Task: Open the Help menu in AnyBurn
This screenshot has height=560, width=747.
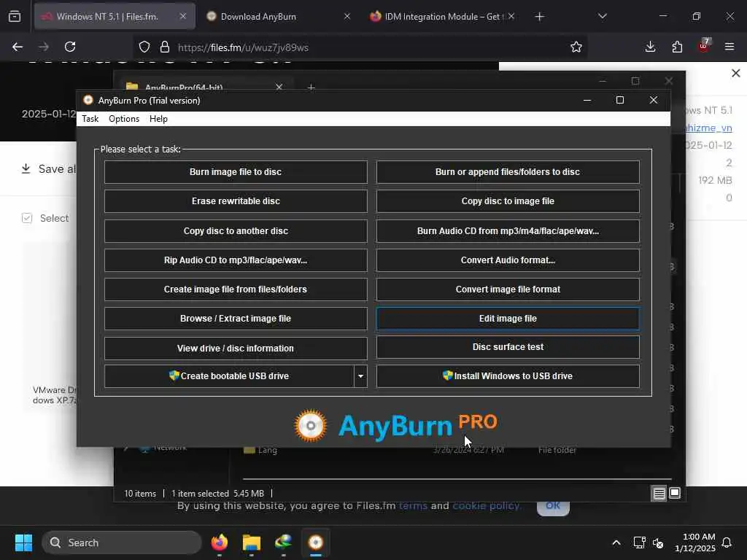Action: tap(158, 119)
